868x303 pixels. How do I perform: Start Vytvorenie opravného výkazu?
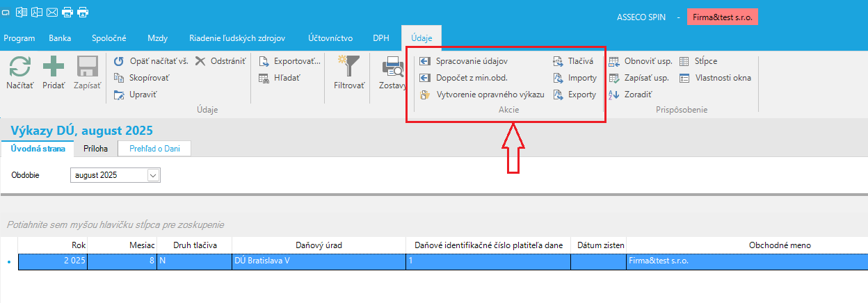pos(489,95)
